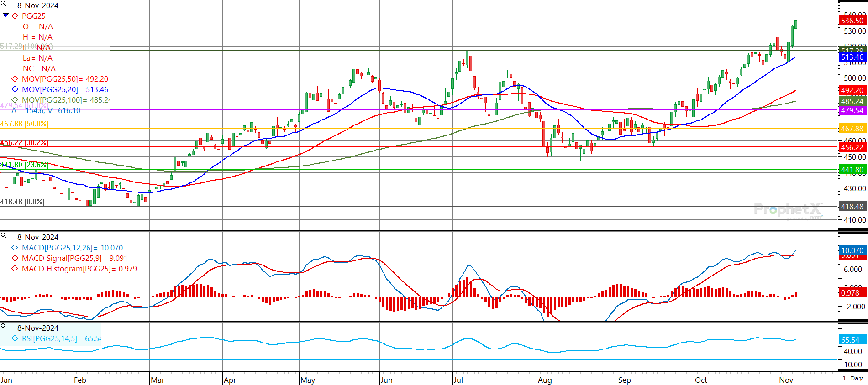Click the May label on the time axis
868x385 pixels.
308,380
